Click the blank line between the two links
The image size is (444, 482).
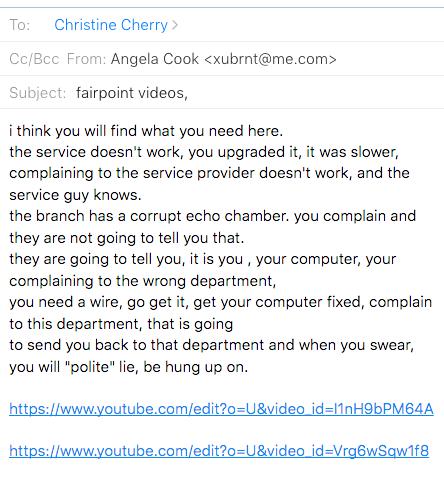tap(222, 430)
